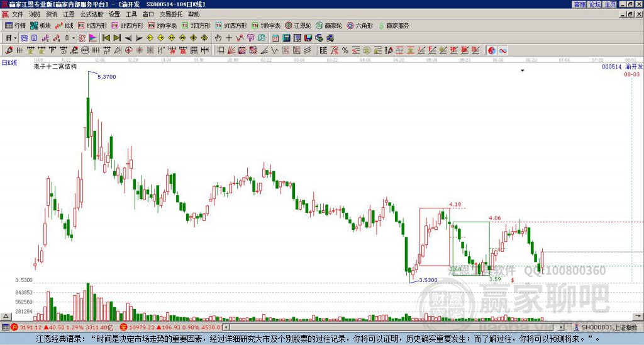Screen dimensions: 644x345
Task: Click the 10979.23 Shenzhen index value
Action: click(x=142, y=327)
